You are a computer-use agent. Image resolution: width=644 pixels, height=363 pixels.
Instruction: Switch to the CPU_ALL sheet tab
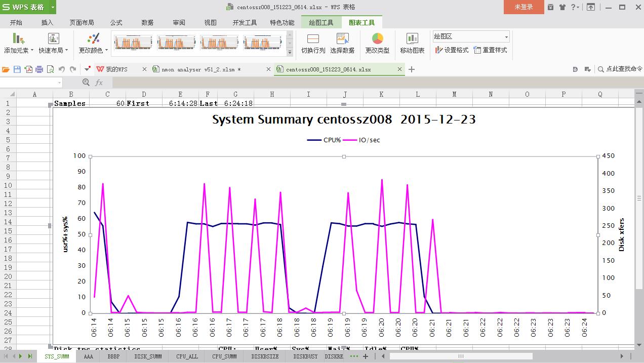tap(187, 356)
